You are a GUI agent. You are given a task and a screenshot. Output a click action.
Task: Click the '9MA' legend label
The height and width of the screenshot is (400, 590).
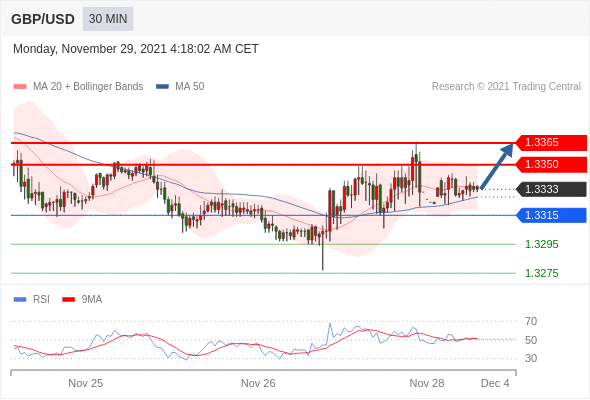click(x=92, y=300)
